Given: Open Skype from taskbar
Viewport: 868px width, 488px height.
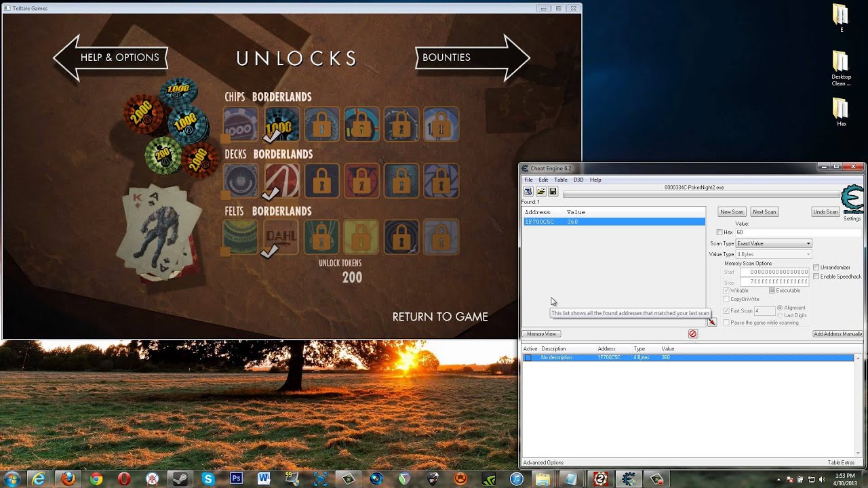Looking at the screenshot, I should pyautogui.click(x=208, y=479).
